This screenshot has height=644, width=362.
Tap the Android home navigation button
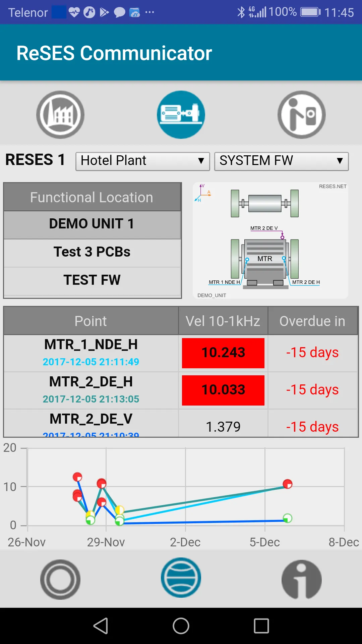tap(181, 626)
